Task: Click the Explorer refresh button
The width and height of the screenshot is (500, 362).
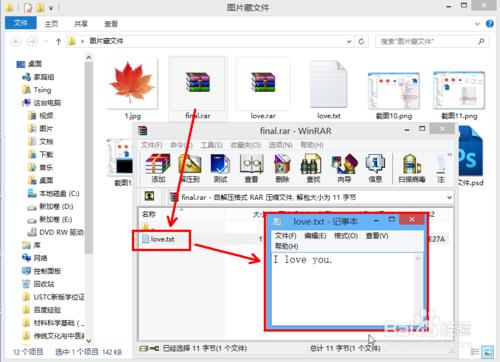Action: [361, 41]
